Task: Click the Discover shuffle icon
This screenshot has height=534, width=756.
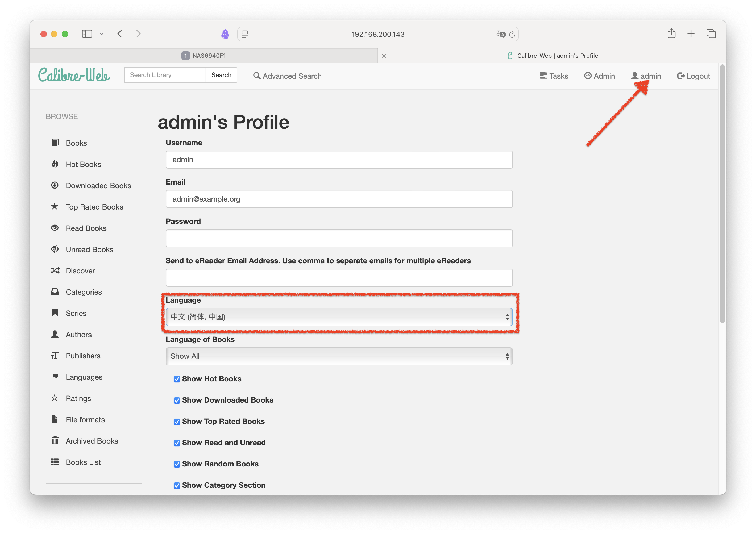Action: tap(55, 270)
